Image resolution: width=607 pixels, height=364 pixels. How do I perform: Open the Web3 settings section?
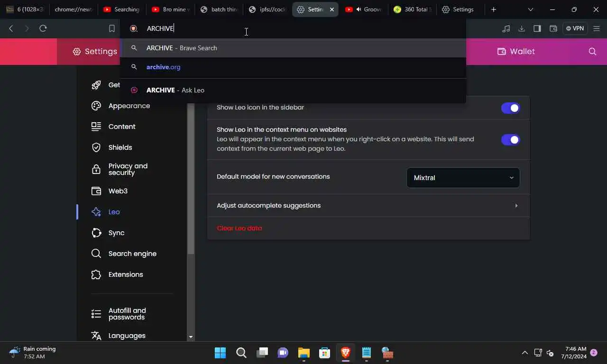118,191
